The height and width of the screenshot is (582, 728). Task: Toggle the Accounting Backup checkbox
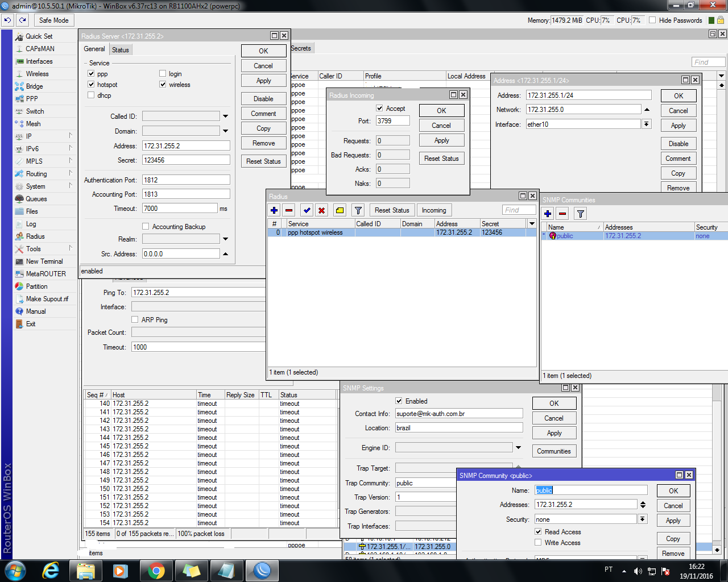[146, 226]
